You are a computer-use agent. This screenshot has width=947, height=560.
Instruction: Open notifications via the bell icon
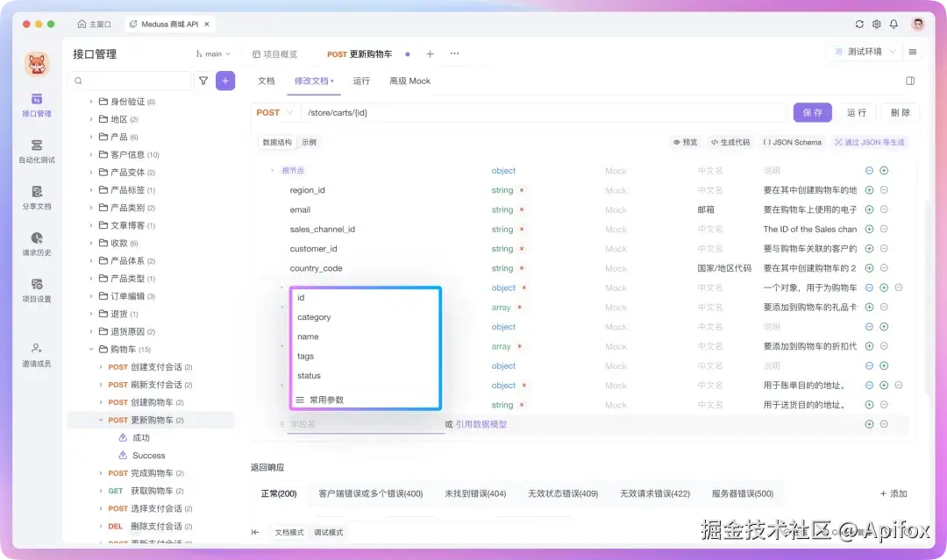[894, 25]
